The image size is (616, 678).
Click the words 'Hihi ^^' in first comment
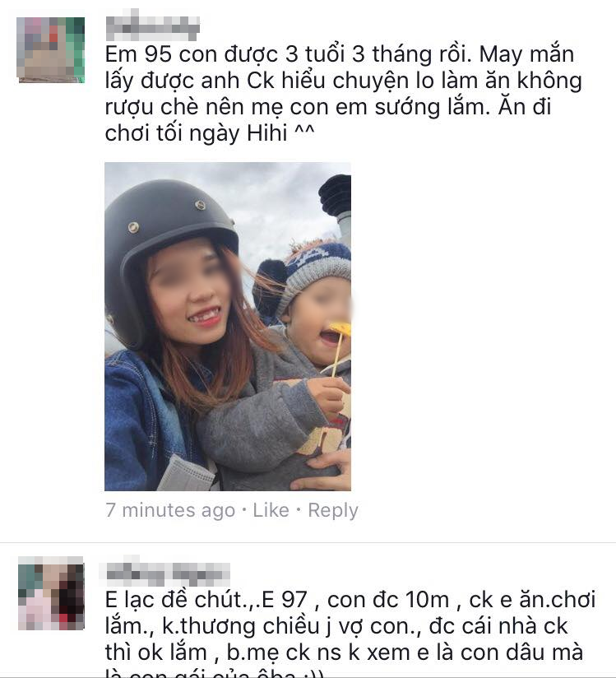click(280, 132)
